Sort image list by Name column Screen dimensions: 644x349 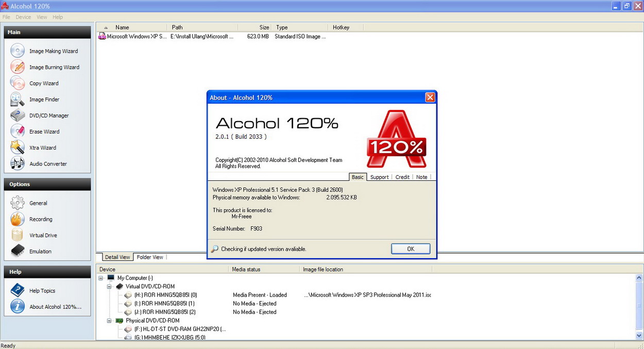pos(132,27)
